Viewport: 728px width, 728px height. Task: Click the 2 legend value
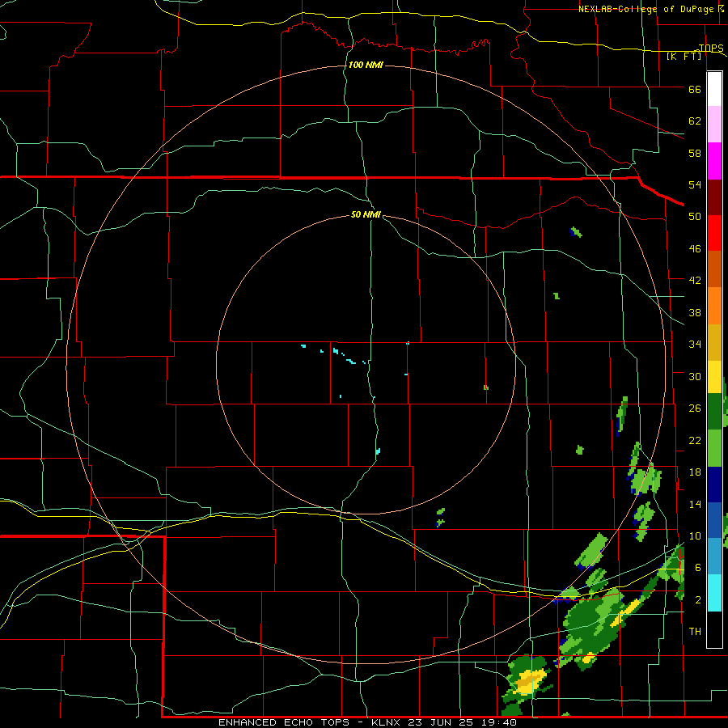click(698, 600)
